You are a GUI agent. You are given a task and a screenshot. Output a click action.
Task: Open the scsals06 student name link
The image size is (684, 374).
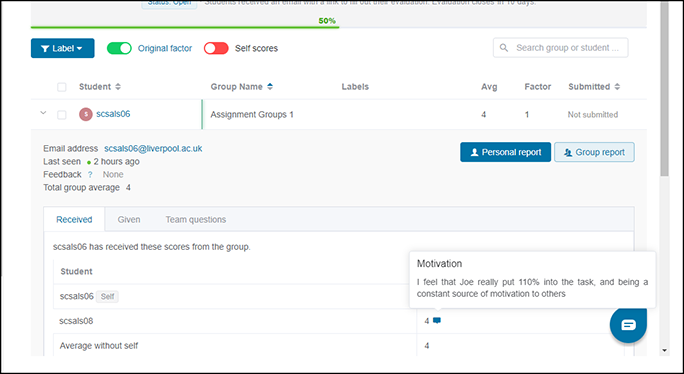coord(113,114)
